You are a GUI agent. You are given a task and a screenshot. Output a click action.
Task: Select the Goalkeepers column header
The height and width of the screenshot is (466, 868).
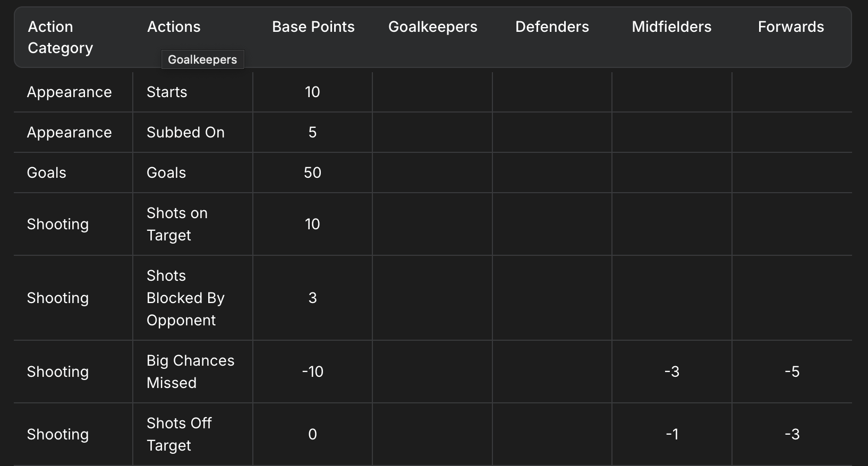coord(432,27)
